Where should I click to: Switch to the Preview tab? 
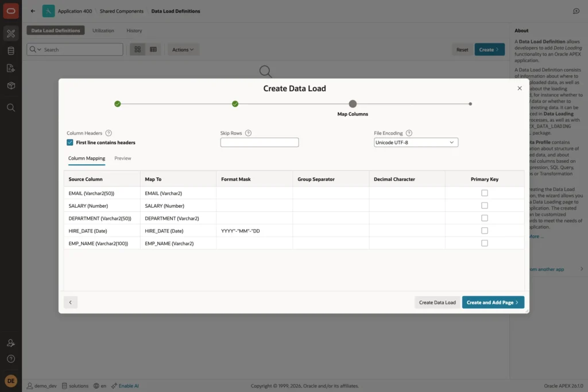click(123, 158)
